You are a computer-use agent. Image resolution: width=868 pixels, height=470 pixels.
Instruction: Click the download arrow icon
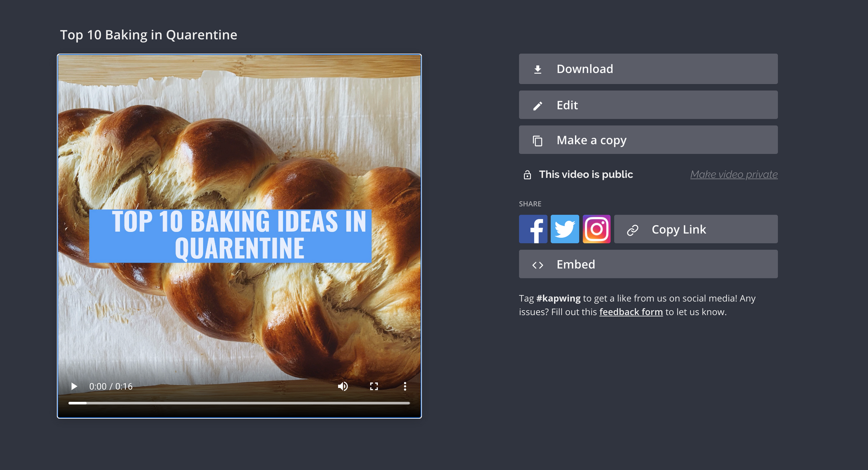coord(538,69)
